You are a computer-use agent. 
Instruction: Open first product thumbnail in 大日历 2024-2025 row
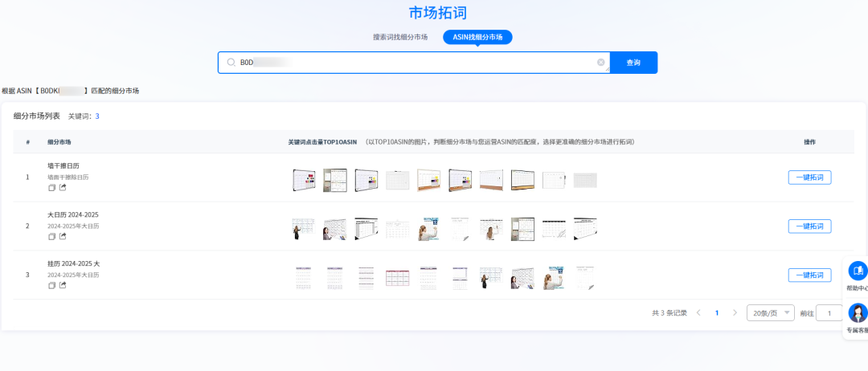[304, 228]
